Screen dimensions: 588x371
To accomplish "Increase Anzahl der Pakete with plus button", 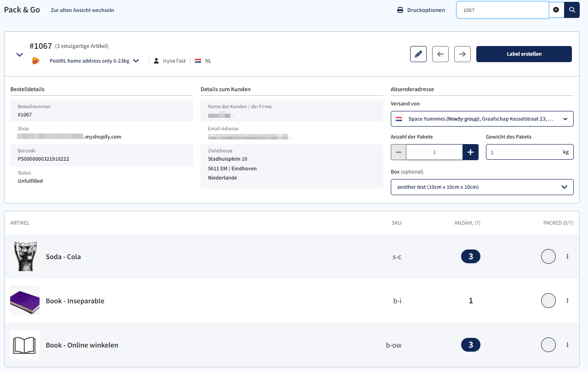I will (470, 152).
